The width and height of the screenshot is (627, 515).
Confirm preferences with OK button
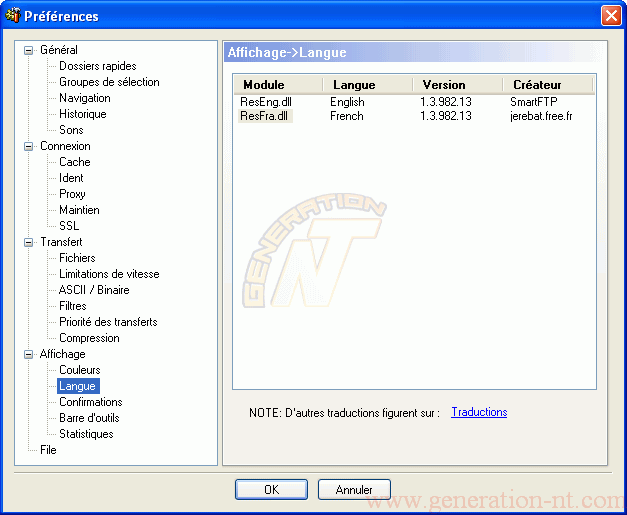coord(272,489)
